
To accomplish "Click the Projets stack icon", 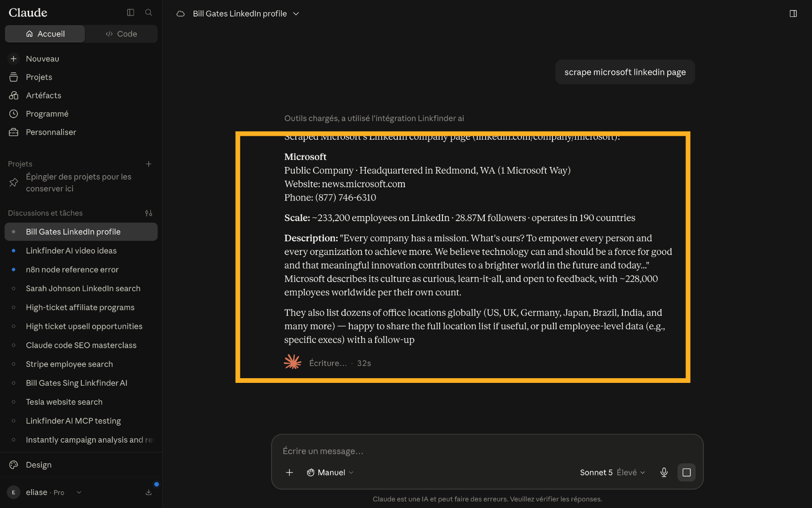I will coord(14,77).
